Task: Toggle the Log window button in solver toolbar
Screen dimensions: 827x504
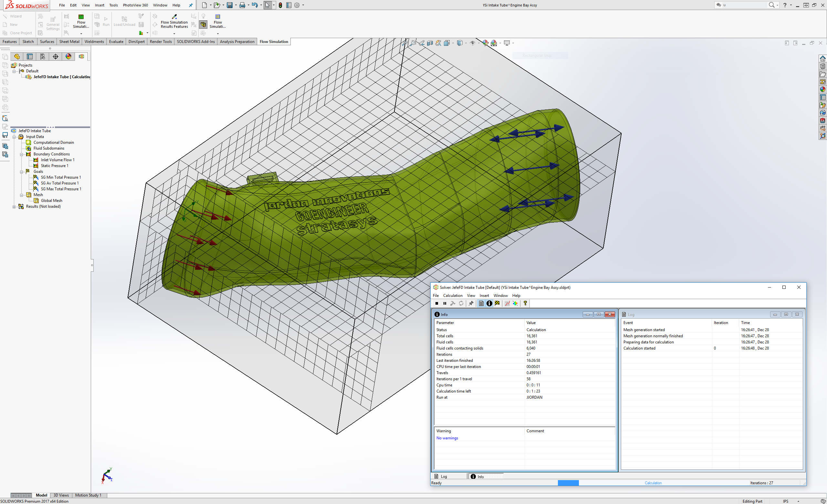Action: [481, 303]
